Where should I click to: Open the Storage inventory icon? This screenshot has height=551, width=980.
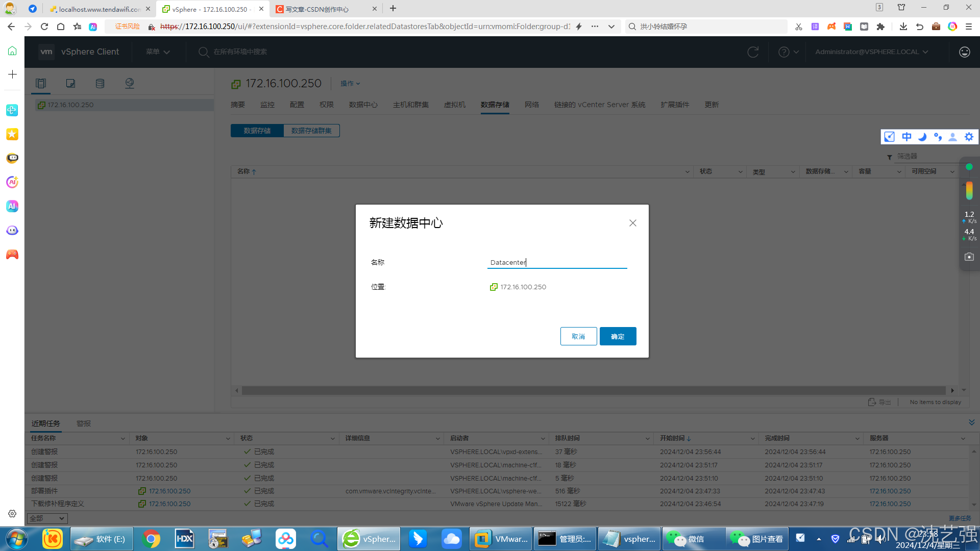pos(100,83)
